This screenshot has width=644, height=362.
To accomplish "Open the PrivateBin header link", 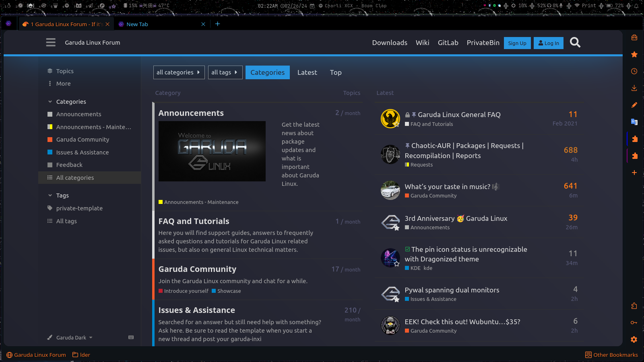I will (483, 43).
